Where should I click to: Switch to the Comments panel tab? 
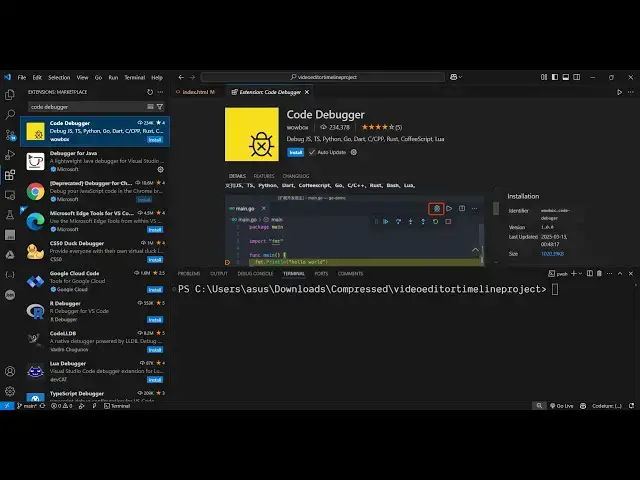tap(350, 273)
